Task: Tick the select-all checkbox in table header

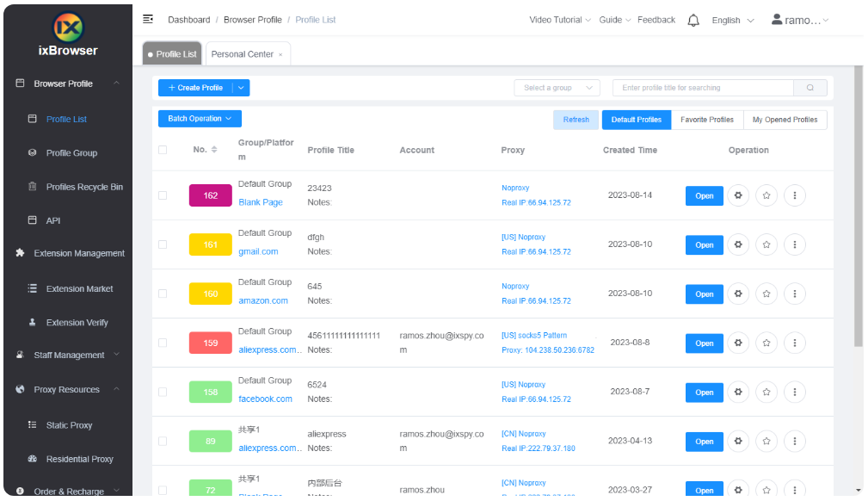Action: (x=163, y=150)
